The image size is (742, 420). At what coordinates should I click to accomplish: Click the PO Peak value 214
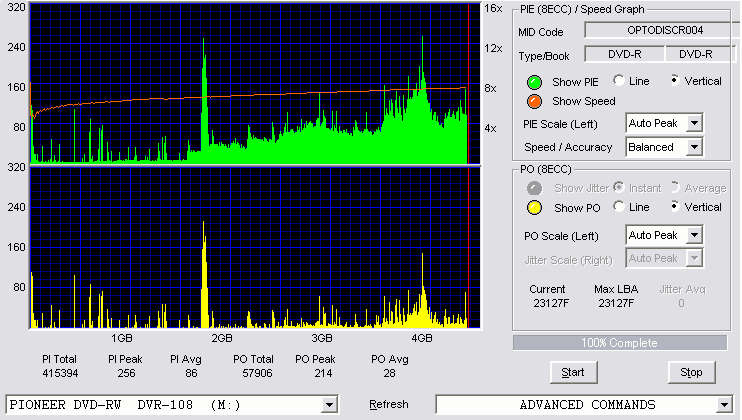pos(323,373)
